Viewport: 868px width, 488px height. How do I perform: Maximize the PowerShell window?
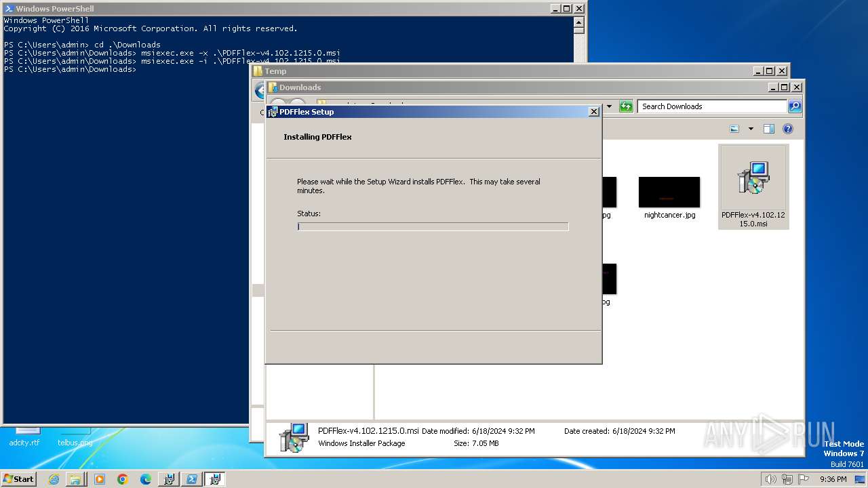567,9
